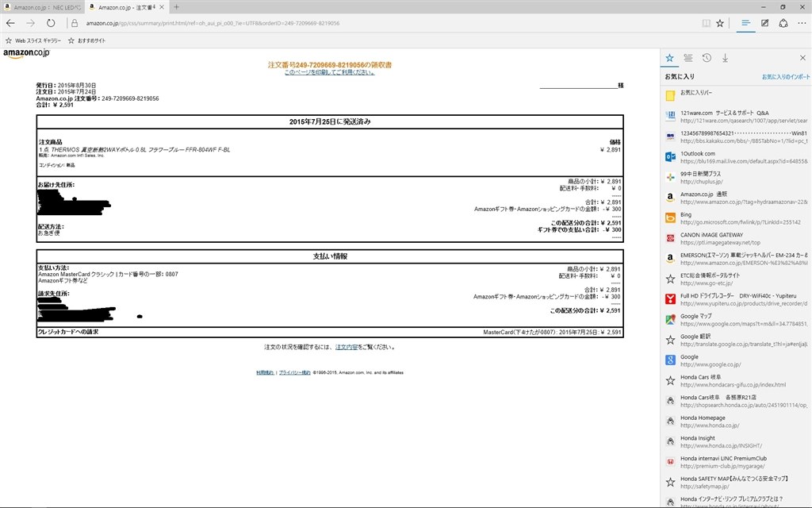Switch to the NEC LED browser tab

click(x=42, y=7)
